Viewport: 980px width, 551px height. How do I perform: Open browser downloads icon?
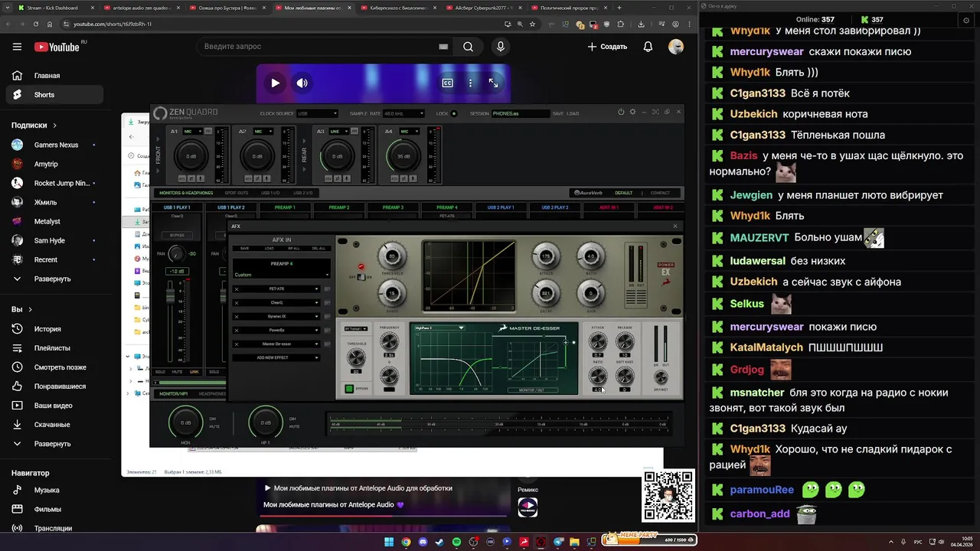[641, 24]
